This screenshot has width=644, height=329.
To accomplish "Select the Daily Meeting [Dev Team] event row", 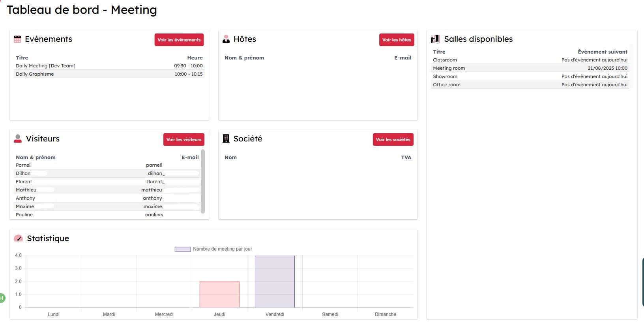I will click(109, 66).
